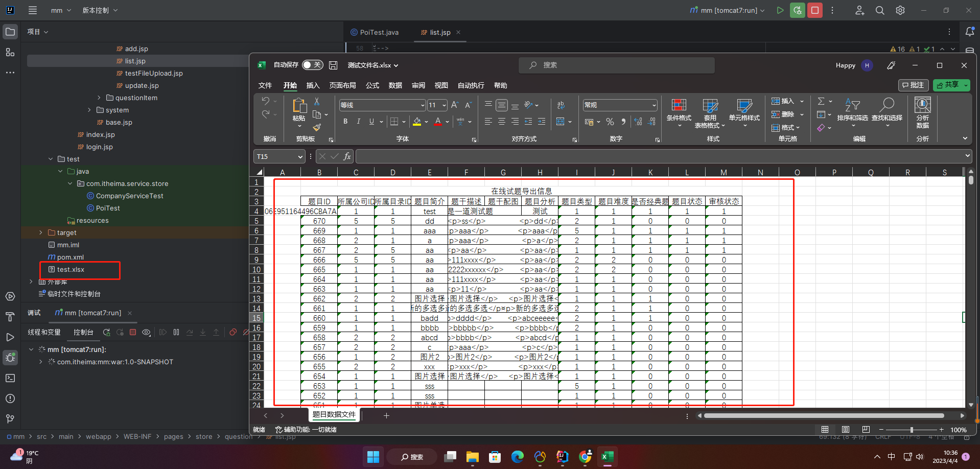This screenshot has width=980, height=469.
Task: Stop the running tomcat7 process in top toolbar
Action: tap(814, 10)
